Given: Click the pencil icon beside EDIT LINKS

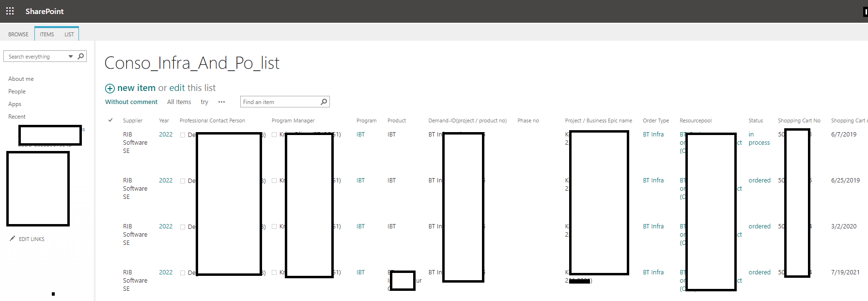Looking at the screenshot, I should [x=12, y=239].
